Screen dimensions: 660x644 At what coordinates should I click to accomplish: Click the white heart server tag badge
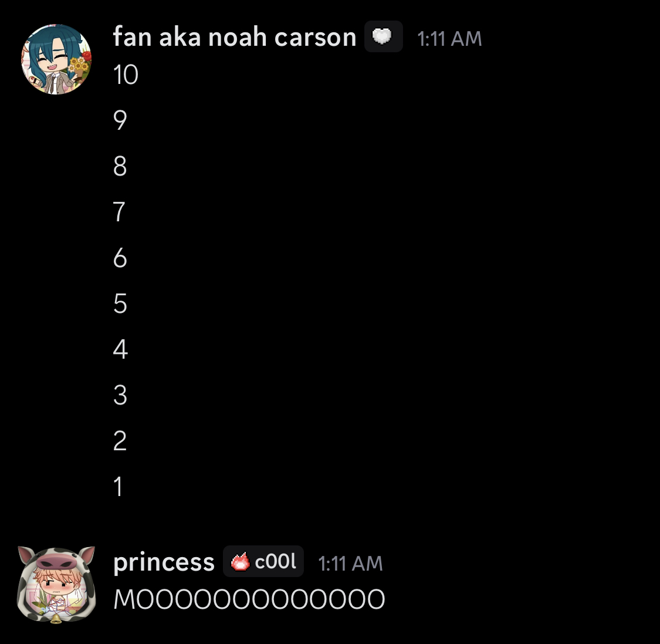tap(383, 36)
